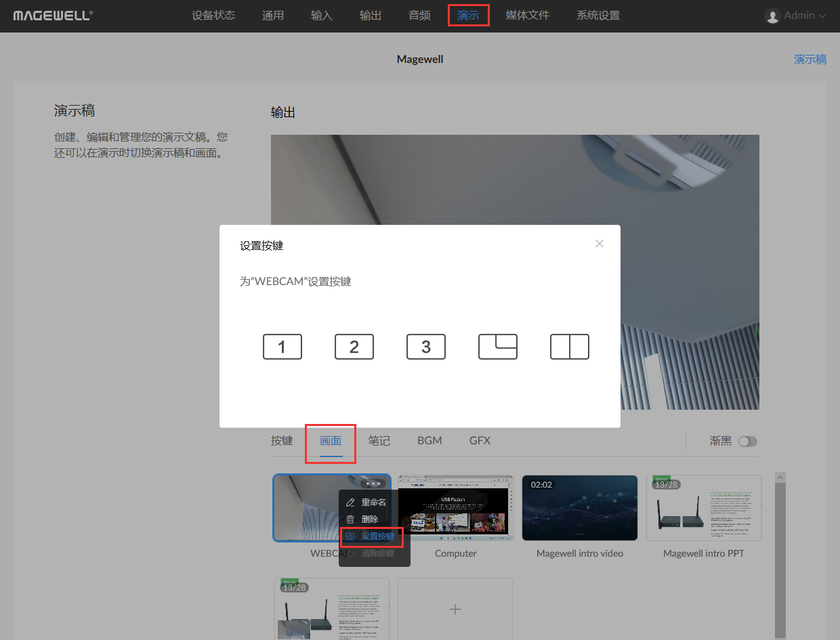Choose the side-by-side split layout key icon

coord(569,347)
